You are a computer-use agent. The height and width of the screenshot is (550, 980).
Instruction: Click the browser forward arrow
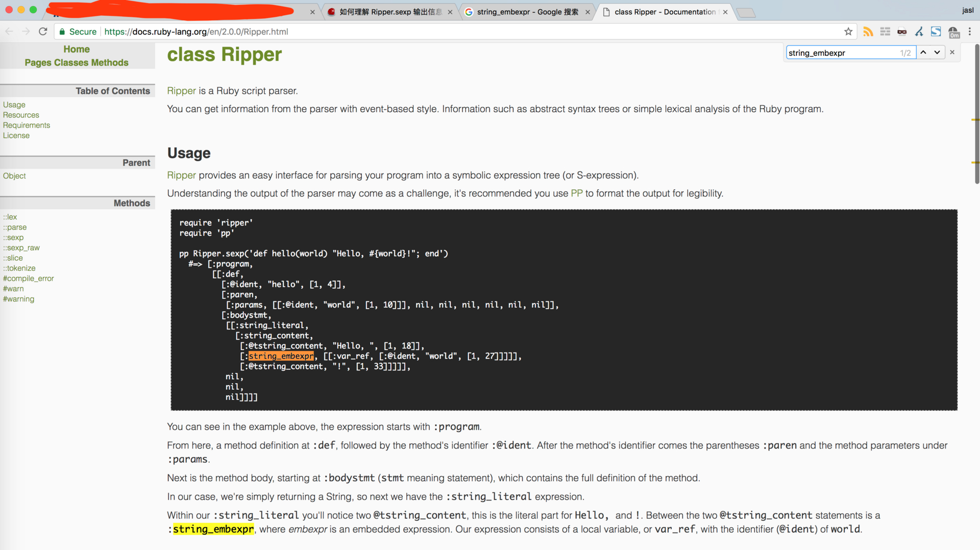click(26, 32)
